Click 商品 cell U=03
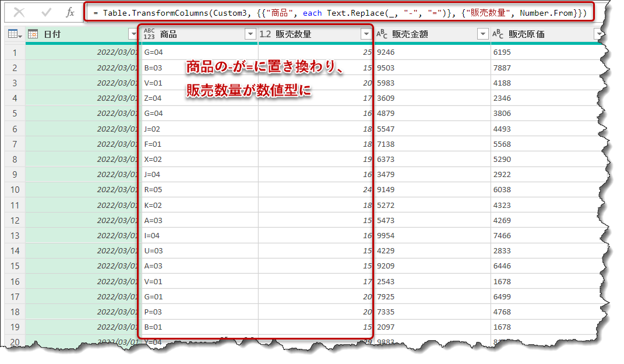 coord(200,251)
